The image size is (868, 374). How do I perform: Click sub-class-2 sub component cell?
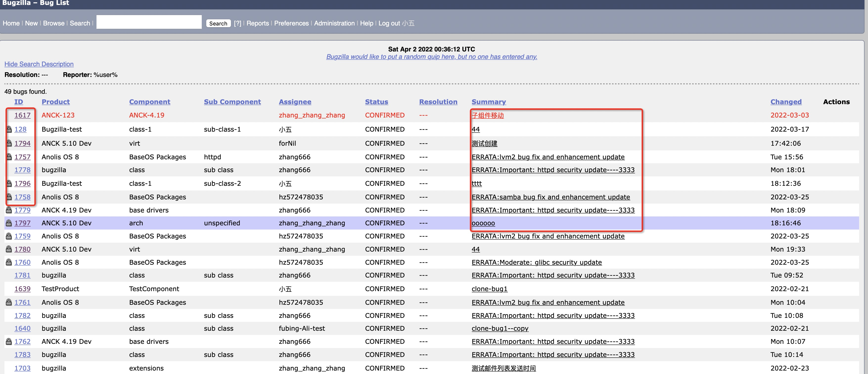tap(222, 183)
